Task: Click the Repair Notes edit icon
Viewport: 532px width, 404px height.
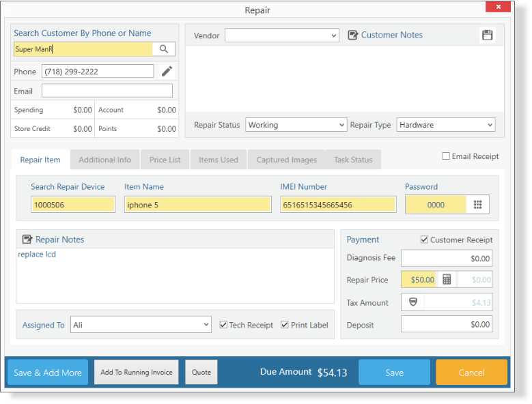Action: pos(27,240)
